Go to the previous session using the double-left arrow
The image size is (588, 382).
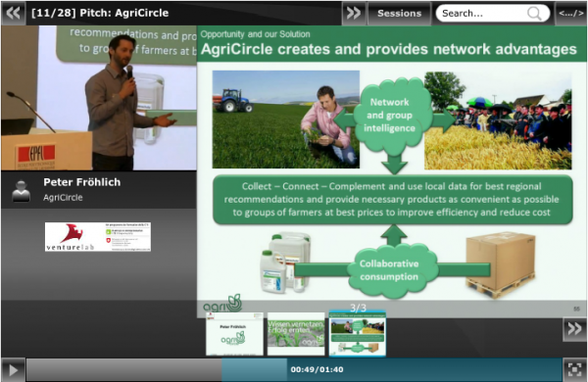pos(14,13)
